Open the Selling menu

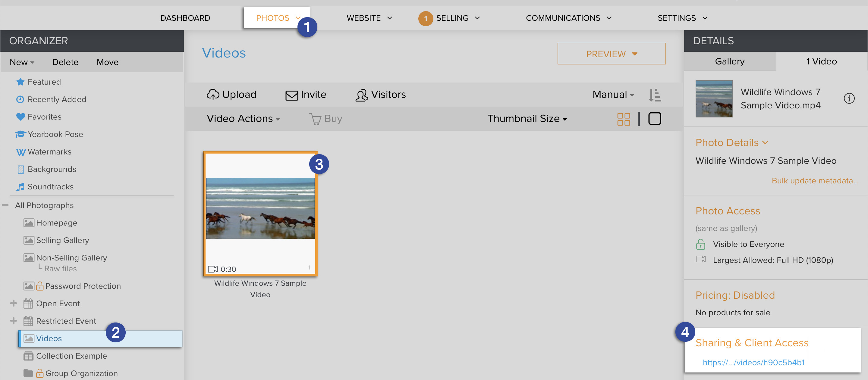(458, 18)
